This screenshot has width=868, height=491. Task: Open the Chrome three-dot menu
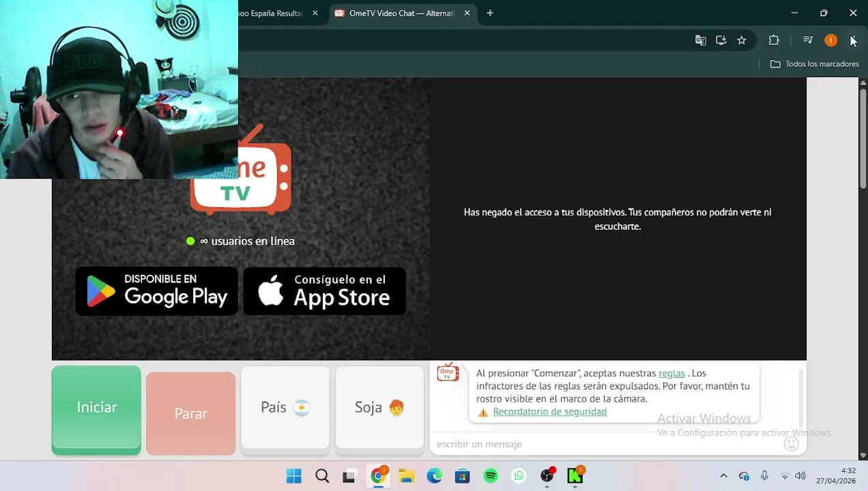click(853, 40)
